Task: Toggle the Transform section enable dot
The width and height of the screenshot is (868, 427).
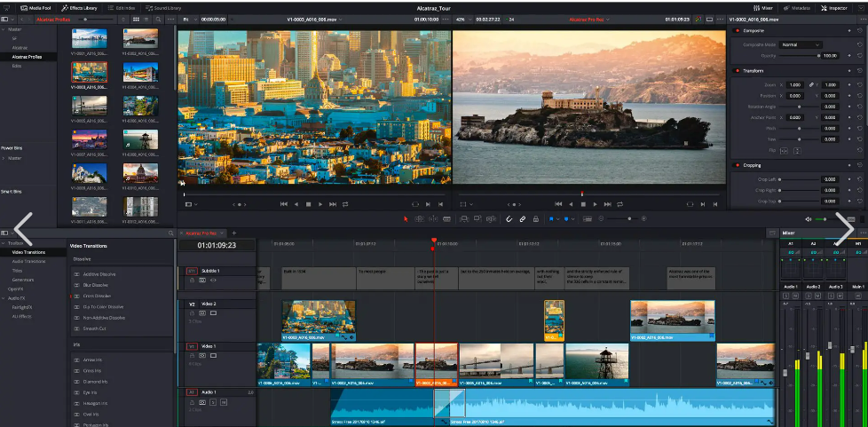Action: pyautogui.click(x=738, y=71)
